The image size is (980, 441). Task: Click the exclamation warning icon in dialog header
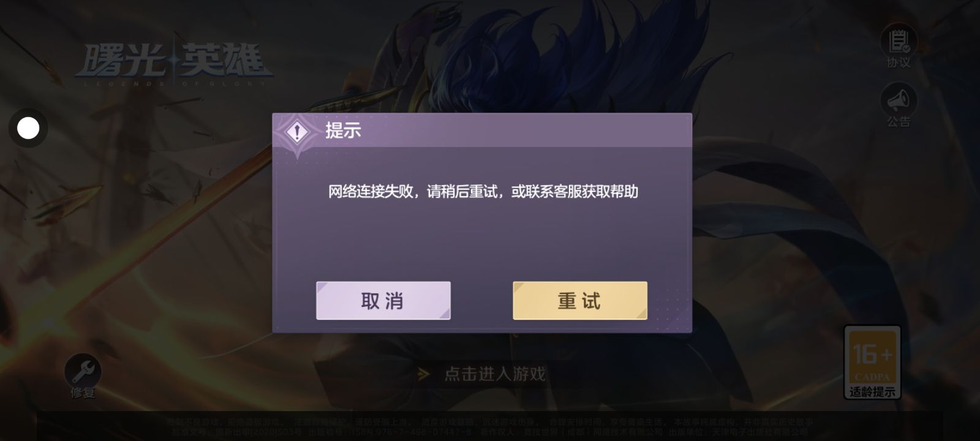click(297, 132)
